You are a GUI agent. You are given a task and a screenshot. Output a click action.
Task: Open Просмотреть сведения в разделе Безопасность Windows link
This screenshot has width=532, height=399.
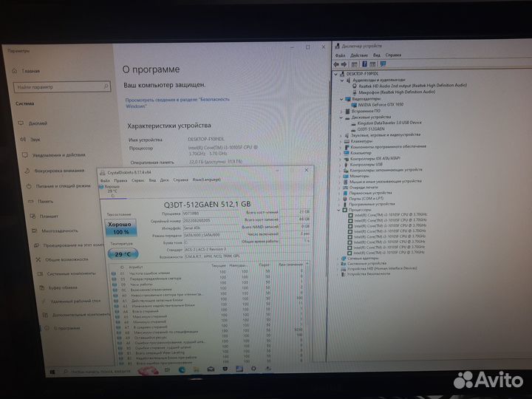(177, 103)
